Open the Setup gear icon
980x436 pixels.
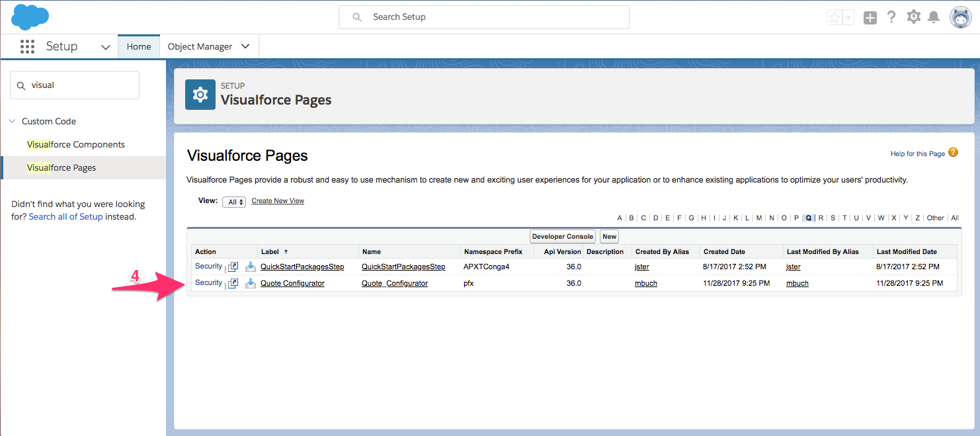(x=913, y=17)
